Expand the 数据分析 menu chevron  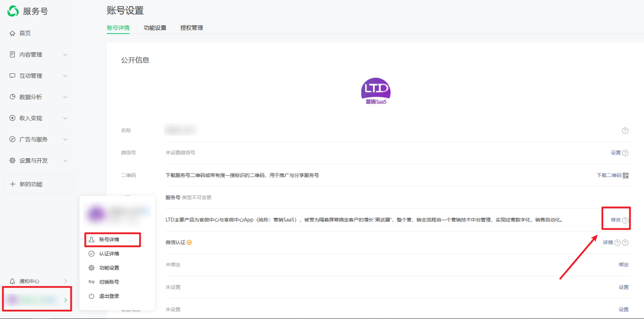click(65, 97)
